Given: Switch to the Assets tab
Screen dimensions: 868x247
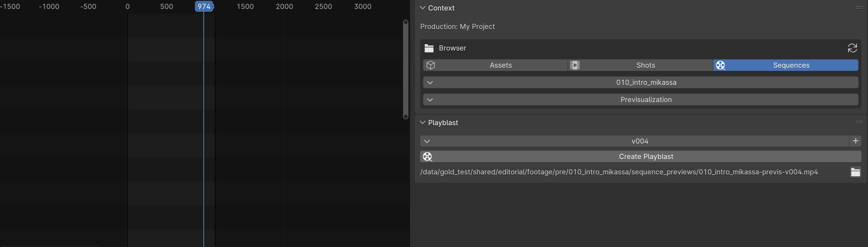Looking at the screenshot, I should click(495, 65).
